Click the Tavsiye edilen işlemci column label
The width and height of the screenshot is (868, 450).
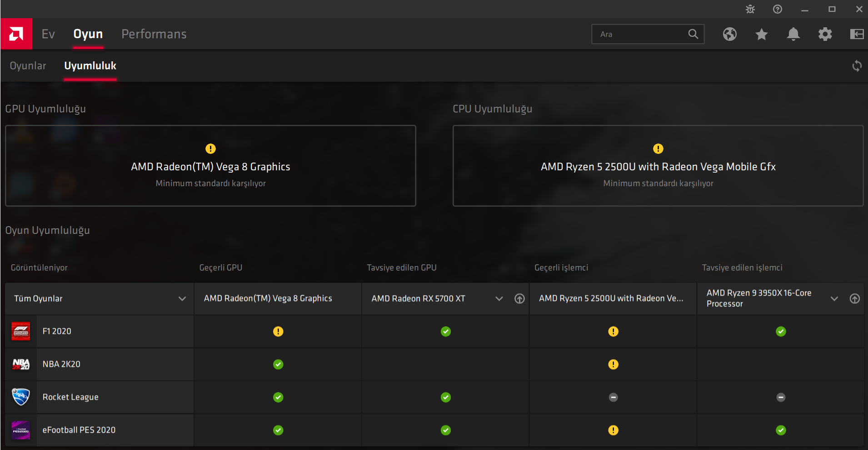[x=742, y=268]
